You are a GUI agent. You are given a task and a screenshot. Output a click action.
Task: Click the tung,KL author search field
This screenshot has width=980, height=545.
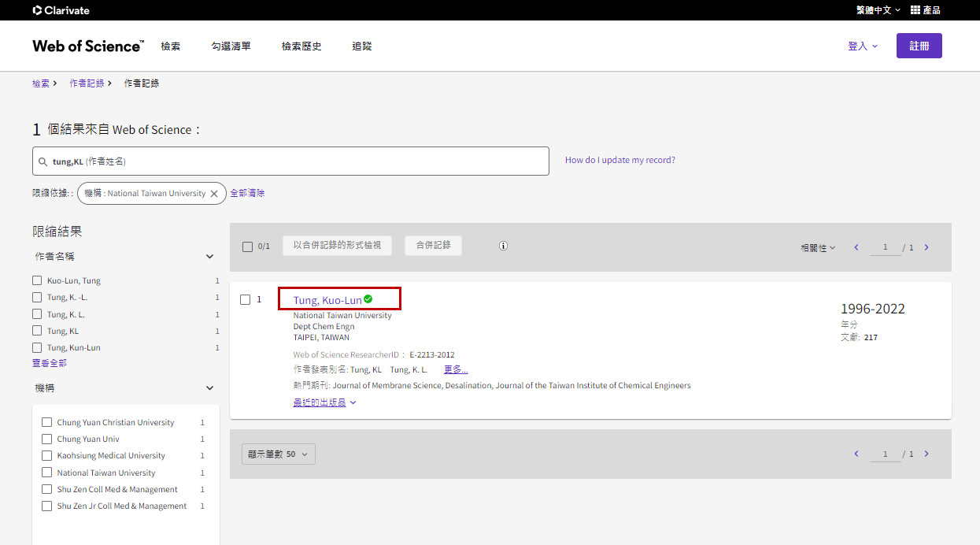(x=290, y=161)
